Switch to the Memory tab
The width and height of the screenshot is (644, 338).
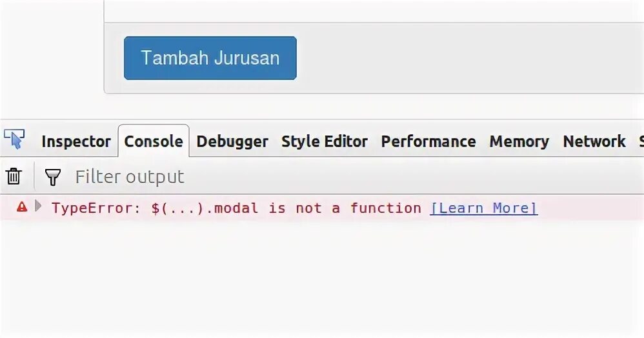pos(519,141)
